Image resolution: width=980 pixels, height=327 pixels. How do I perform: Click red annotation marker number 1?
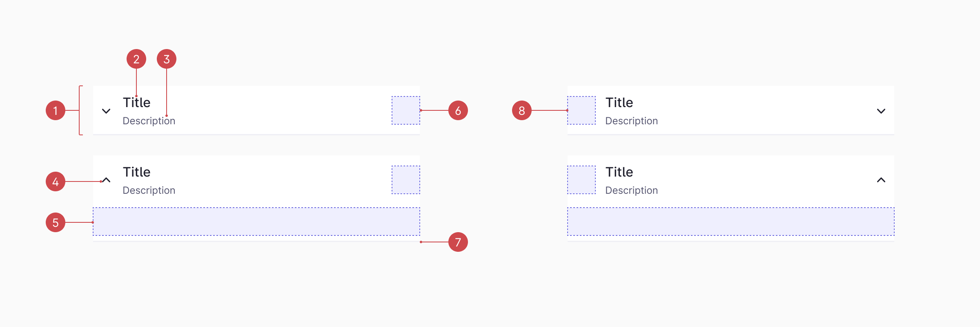[x=56, y=110]
